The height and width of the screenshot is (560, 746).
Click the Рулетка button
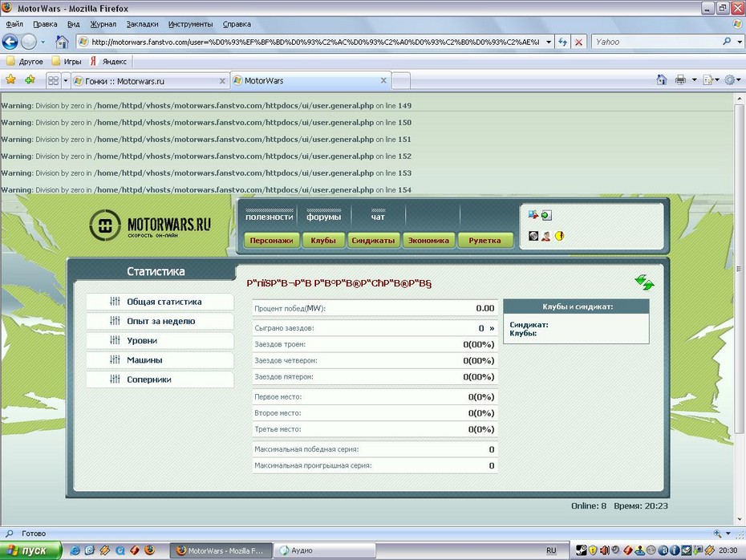tap(484, 240)
